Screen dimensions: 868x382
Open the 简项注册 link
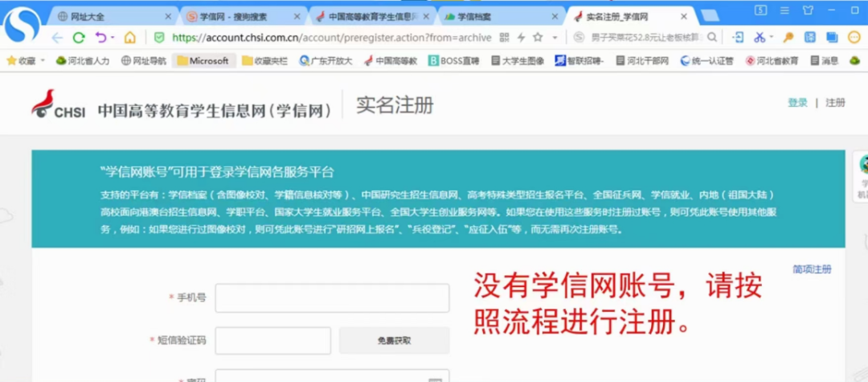[x=812, y=269]
